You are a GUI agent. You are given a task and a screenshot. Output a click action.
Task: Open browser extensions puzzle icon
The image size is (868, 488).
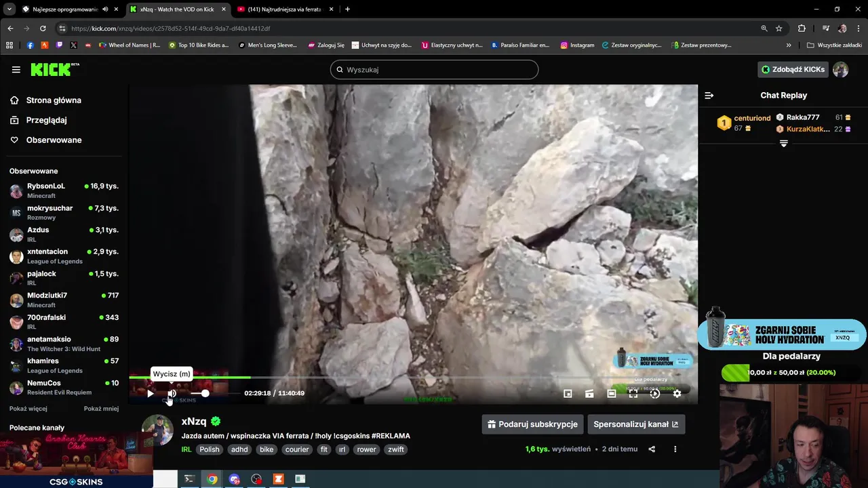point(802,28)
